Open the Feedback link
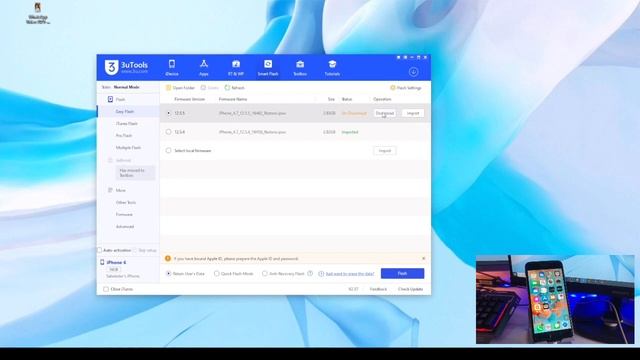This screenshot has width=640, height=360. [378, 289]
